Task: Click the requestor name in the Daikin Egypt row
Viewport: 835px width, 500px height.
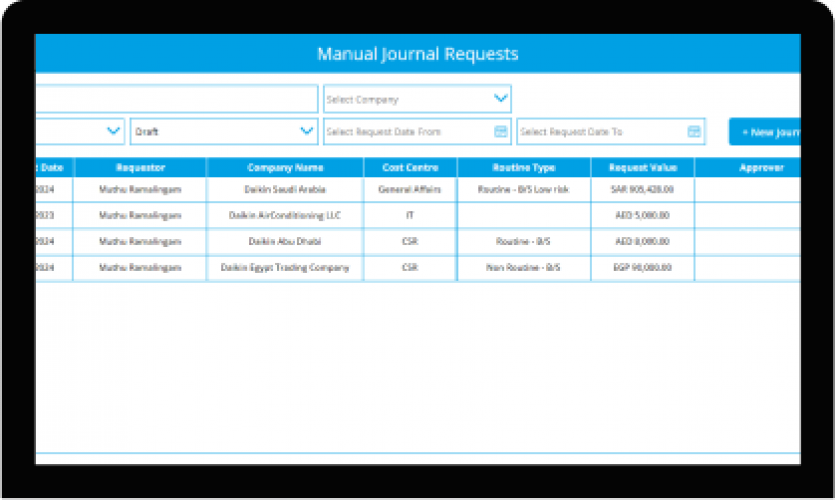Action: click(x=140, y=267)
